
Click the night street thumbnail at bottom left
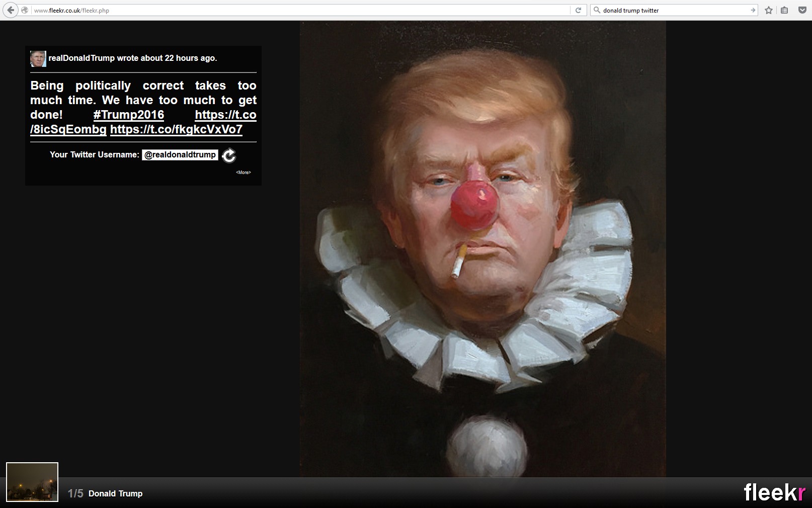tap(32, 482)
